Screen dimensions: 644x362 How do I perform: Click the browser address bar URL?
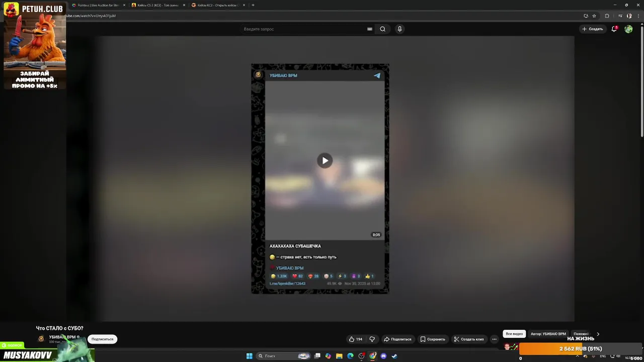tap(91, 16)
